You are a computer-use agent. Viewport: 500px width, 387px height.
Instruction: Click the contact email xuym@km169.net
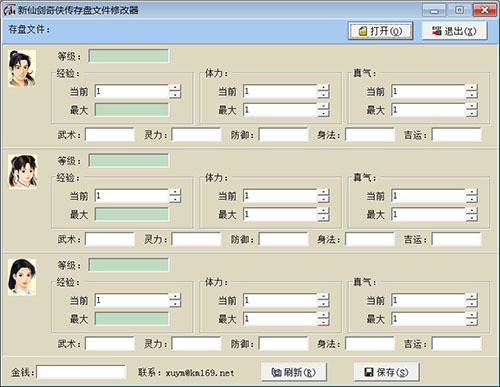pos(200,373)
